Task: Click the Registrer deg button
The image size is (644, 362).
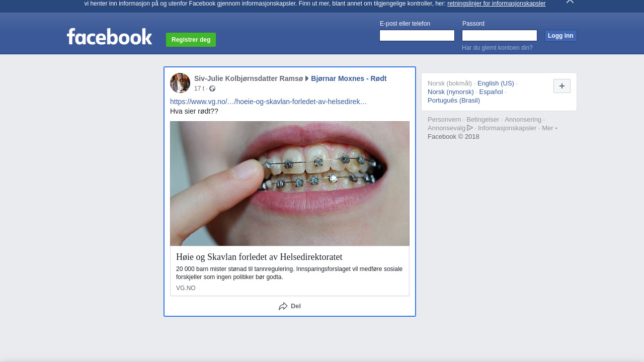Action: pyautogui.click(x=191, y=40)
